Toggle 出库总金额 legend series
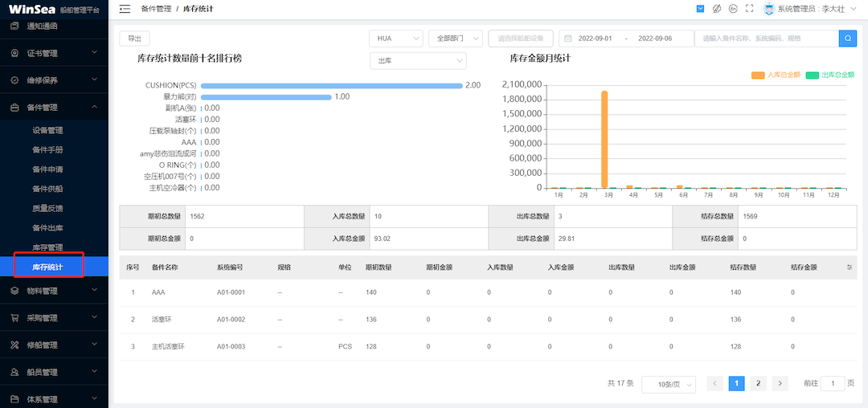The image size is (868, 408). click(829, 75)
